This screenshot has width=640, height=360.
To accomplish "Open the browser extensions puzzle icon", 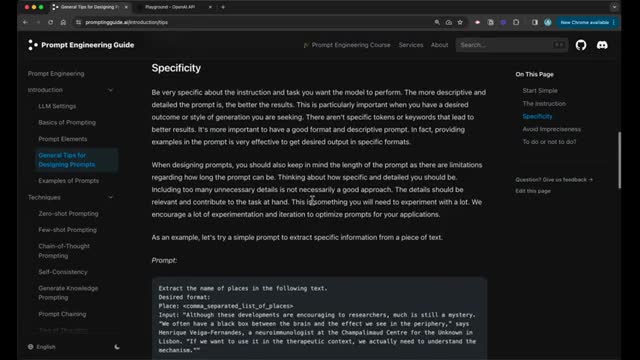I will point(516,22).
